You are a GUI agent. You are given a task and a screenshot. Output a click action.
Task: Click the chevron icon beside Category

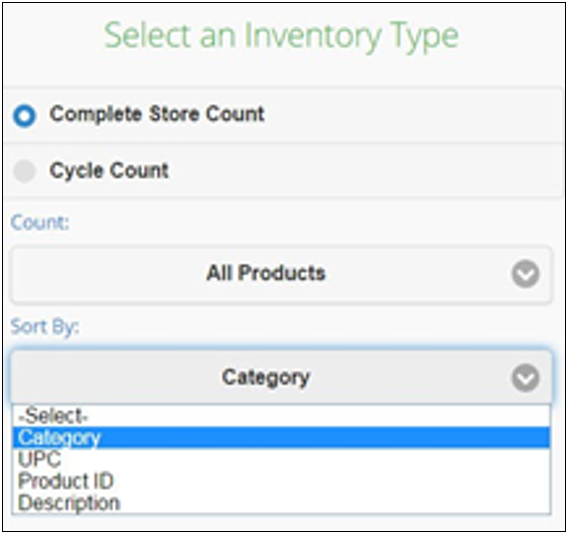pyautogui.click(x=525, y=378)
